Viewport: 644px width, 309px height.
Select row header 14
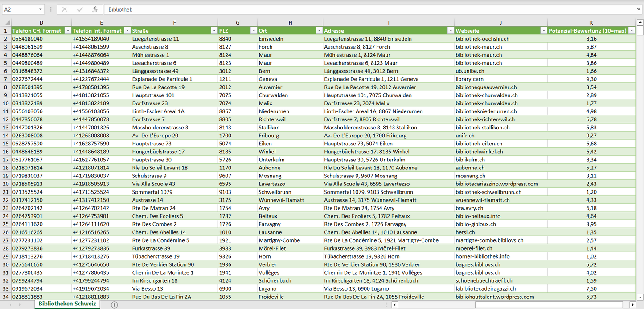pyautogui.click(x=5, y=136)
